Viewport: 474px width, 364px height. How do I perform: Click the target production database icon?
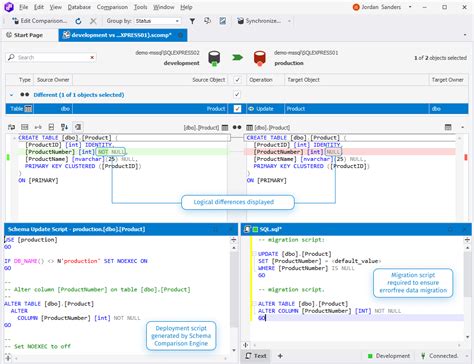[260, 58]
